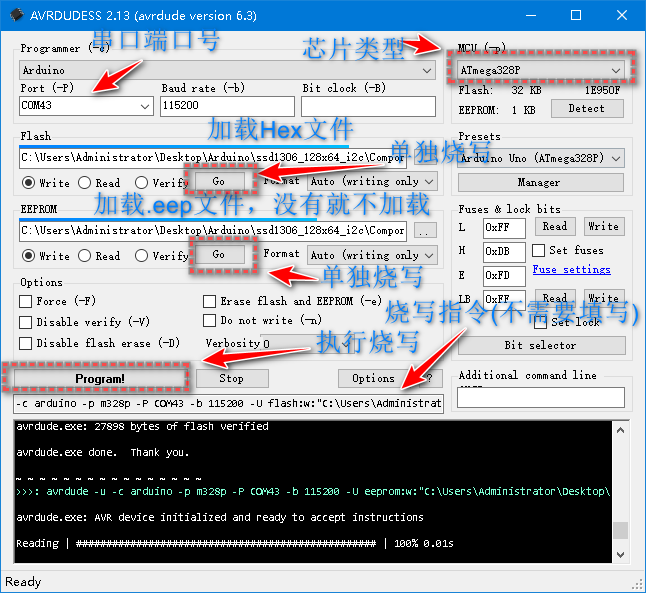This screenshot has width=646, height=593.
Task: Click the E fuse field 0xFD
Action: [x=504, y=276]
